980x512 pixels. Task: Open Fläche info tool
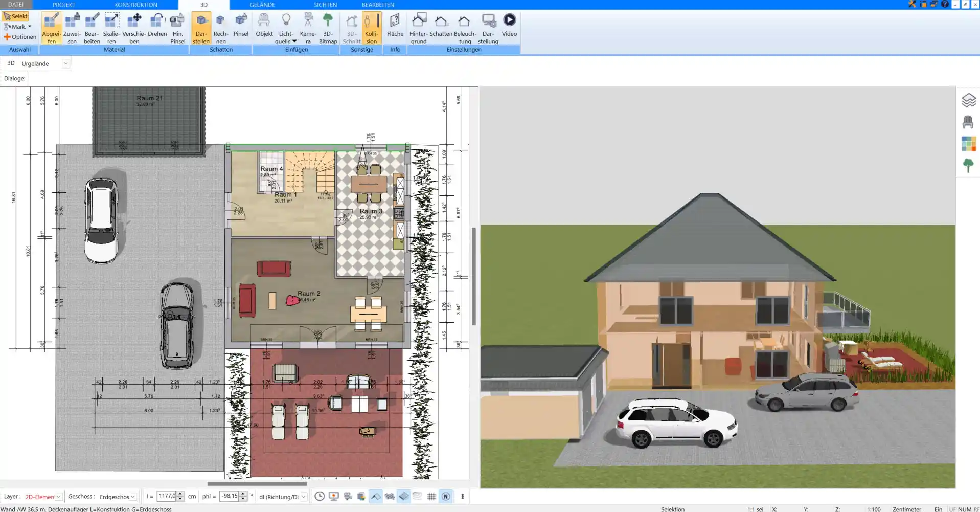coord(395,25)
